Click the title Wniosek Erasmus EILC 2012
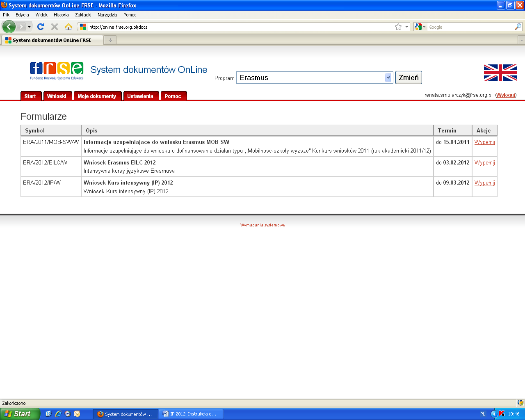The image size is (525, 420). click(120, 163)
